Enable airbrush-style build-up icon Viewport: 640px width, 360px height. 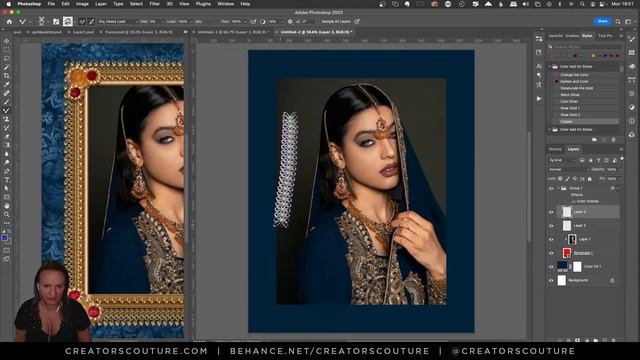pyautogui.click(x=253, y=22)
